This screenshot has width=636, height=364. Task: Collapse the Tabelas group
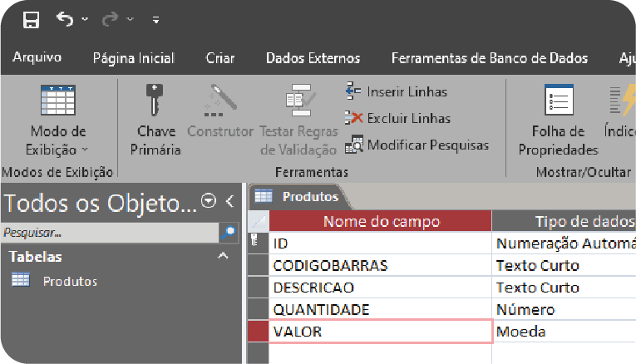pos(223,256)
